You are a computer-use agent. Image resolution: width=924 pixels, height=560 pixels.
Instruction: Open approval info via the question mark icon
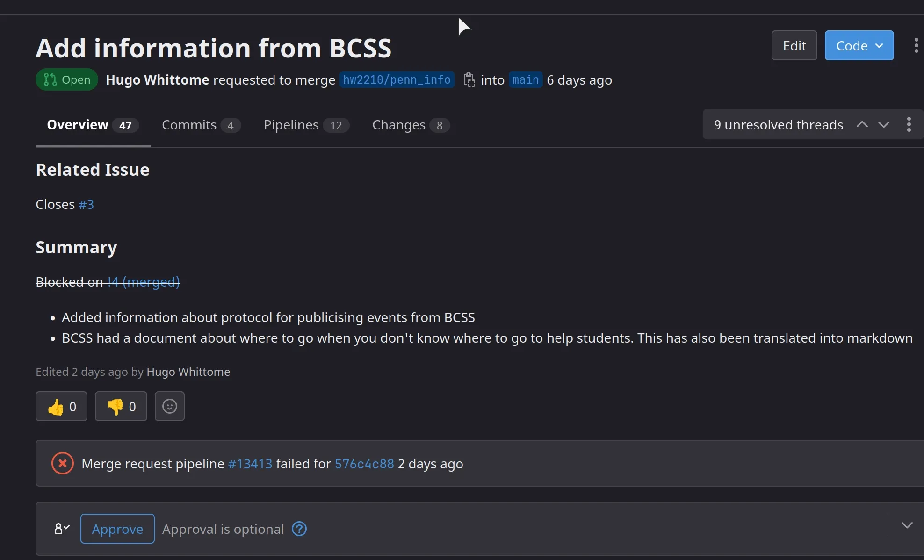tap(299, 529)
